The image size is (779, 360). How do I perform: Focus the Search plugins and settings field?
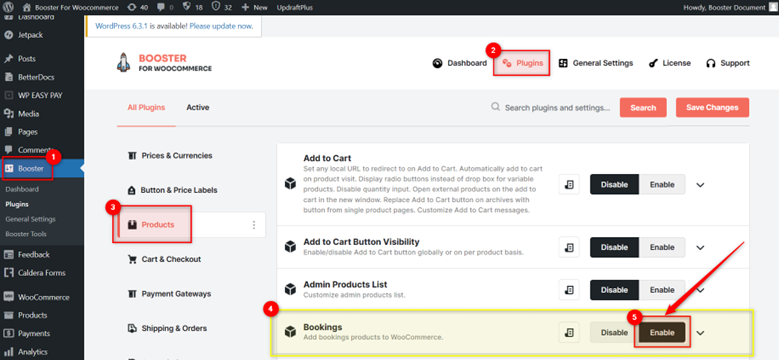click(x=551, y=108)
